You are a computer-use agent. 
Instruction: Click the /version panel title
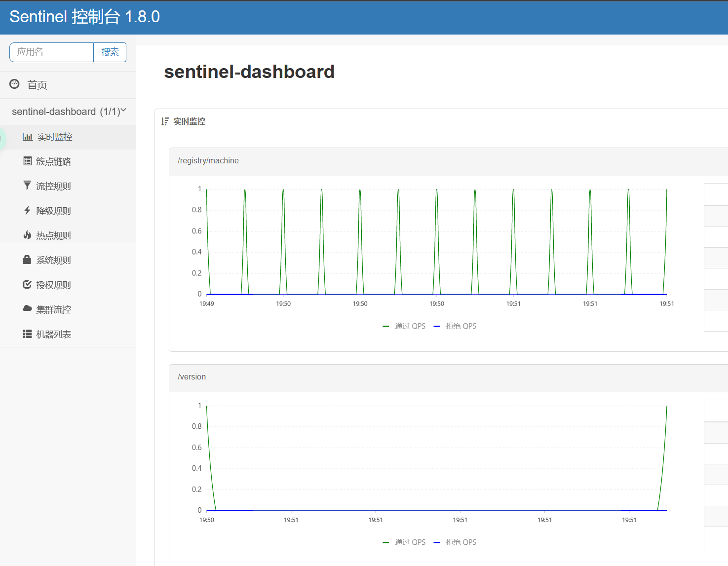click(192, 377)
